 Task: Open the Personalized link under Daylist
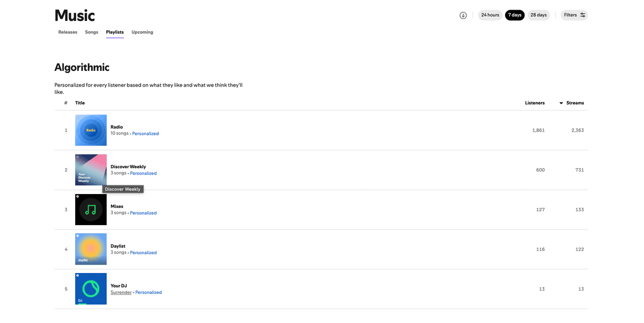(143, 253)
